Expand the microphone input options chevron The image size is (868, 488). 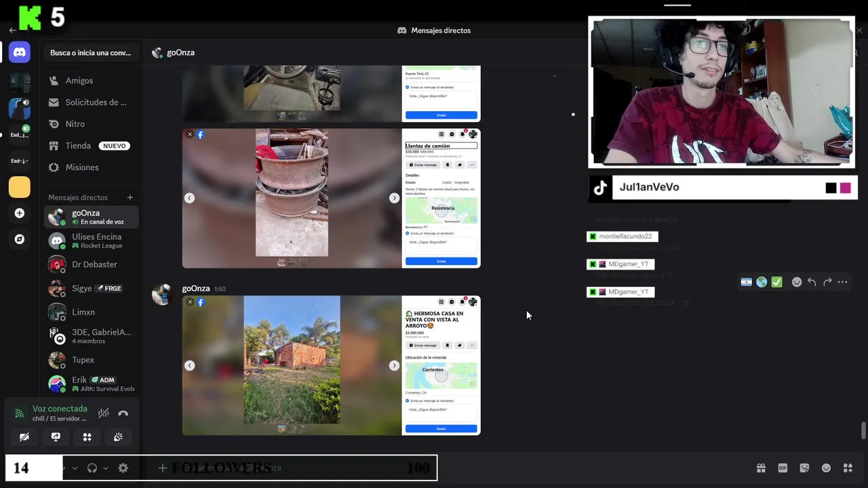click(x=75, y=468)
